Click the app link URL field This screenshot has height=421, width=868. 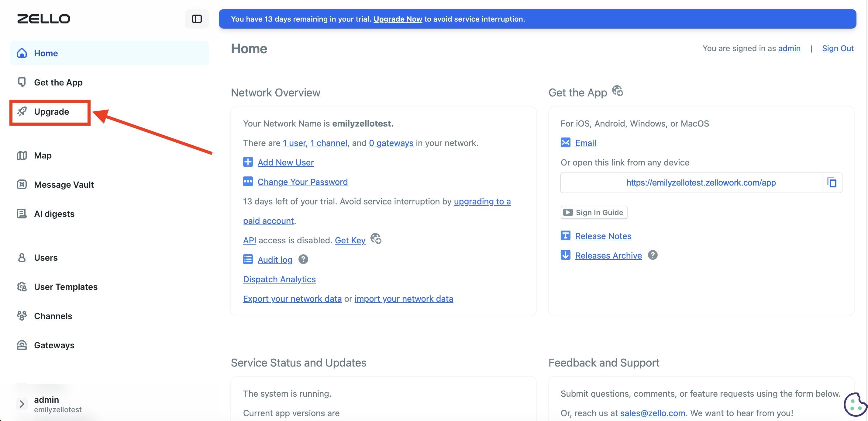pyautogui.click(x=691, y=183)
